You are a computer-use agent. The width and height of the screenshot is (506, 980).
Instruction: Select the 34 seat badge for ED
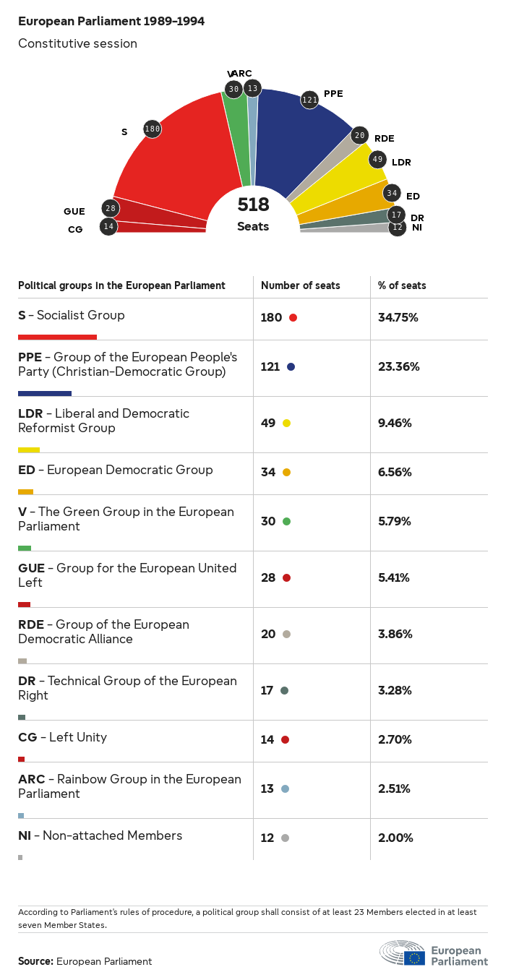pos(392,193)
